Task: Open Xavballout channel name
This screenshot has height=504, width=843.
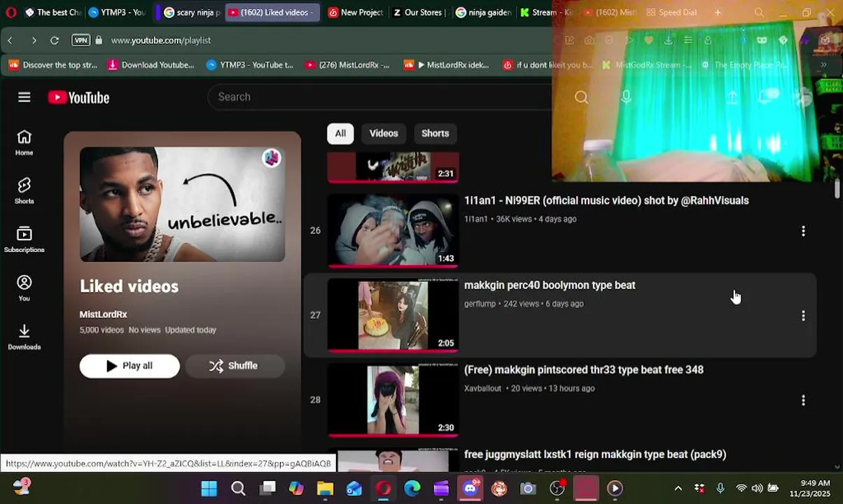Action: pyautogui.click(x=482, y=388)
